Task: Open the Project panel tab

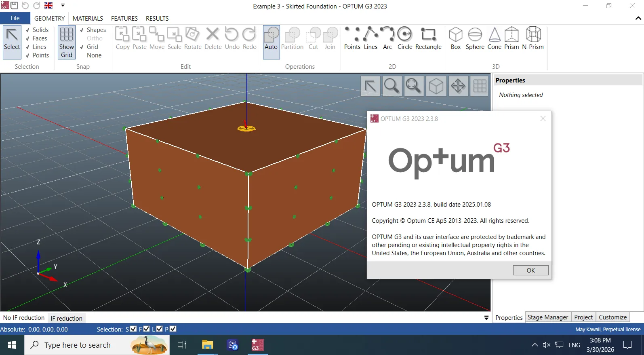Action: pyautogui.click(x=583, y=317)
